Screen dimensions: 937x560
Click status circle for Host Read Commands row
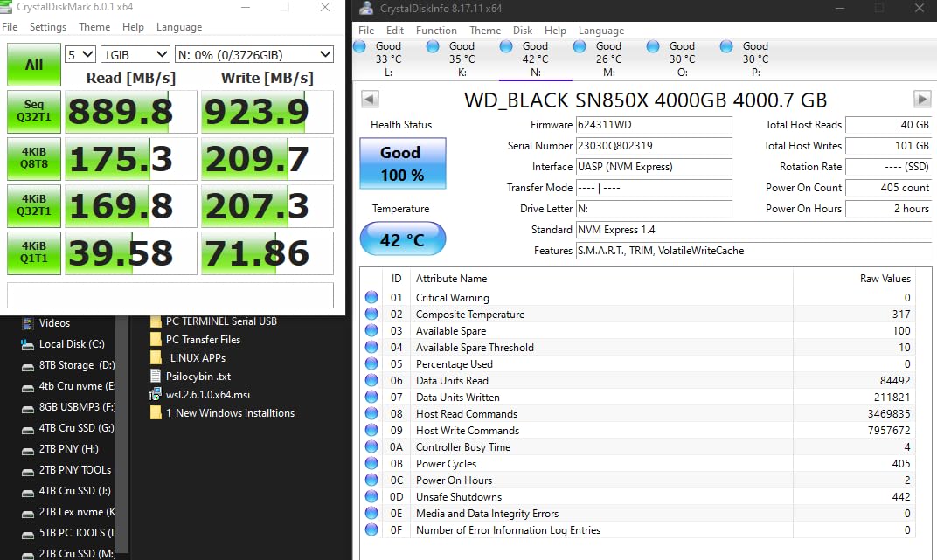371,414
